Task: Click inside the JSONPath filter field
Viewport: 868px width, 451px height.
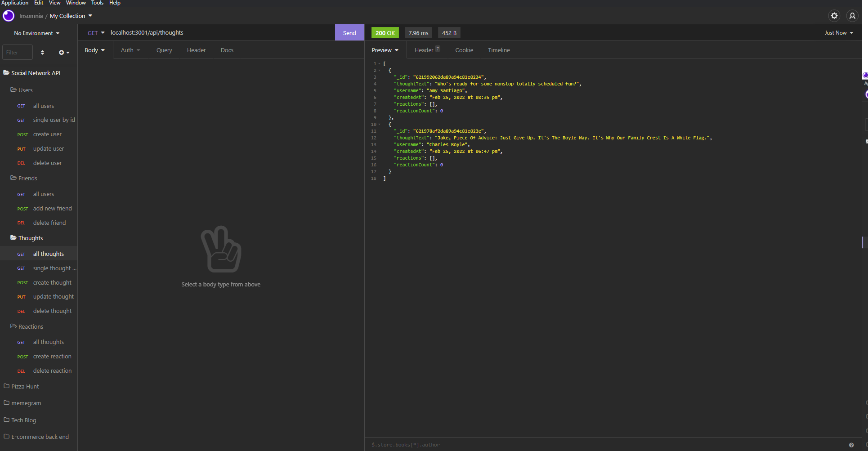Action: (x=450, y=444)
